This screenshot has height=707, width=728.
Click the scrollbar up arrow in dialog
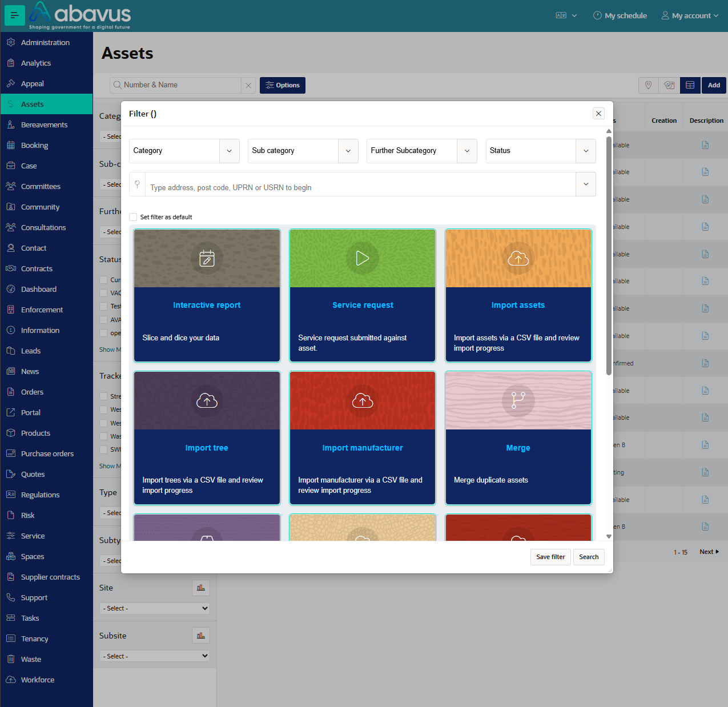[609, 131]
